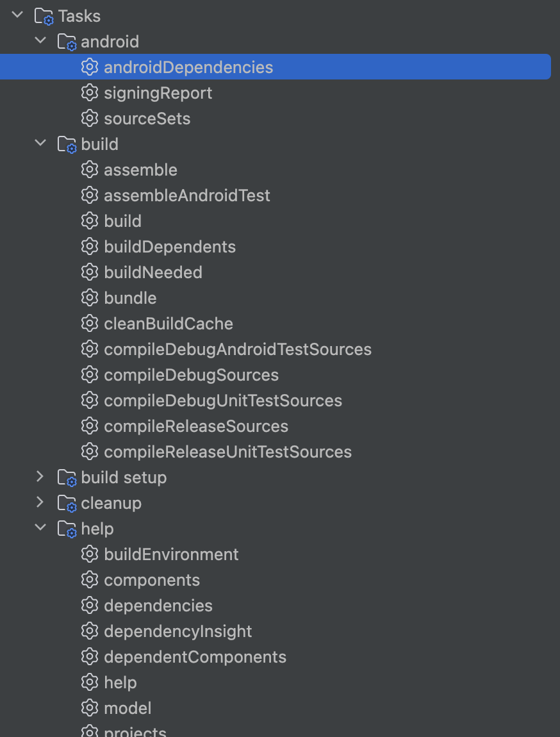
Task: Click the gear icon next to assemble task
Action: click(x=90, y=169)
